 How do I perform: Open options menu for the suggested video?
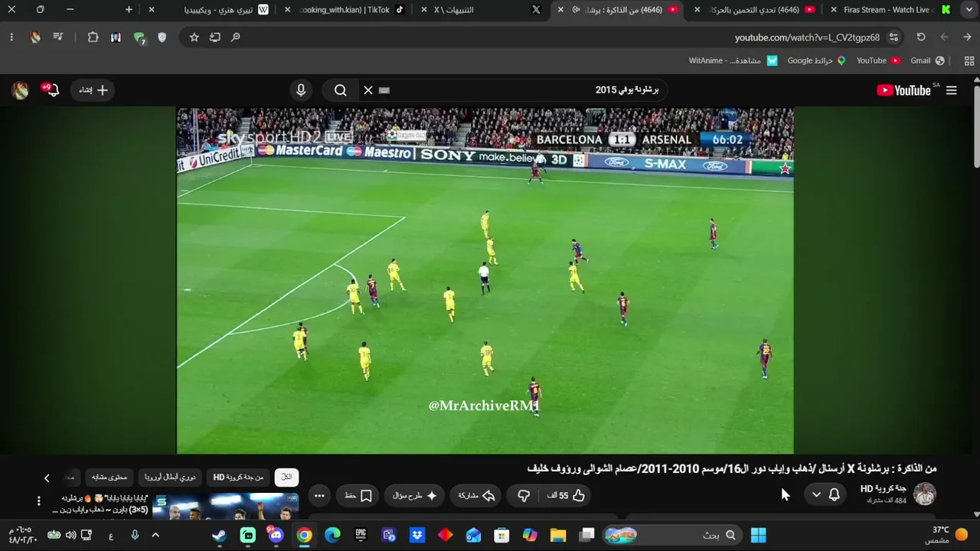[x=39, y=501]
